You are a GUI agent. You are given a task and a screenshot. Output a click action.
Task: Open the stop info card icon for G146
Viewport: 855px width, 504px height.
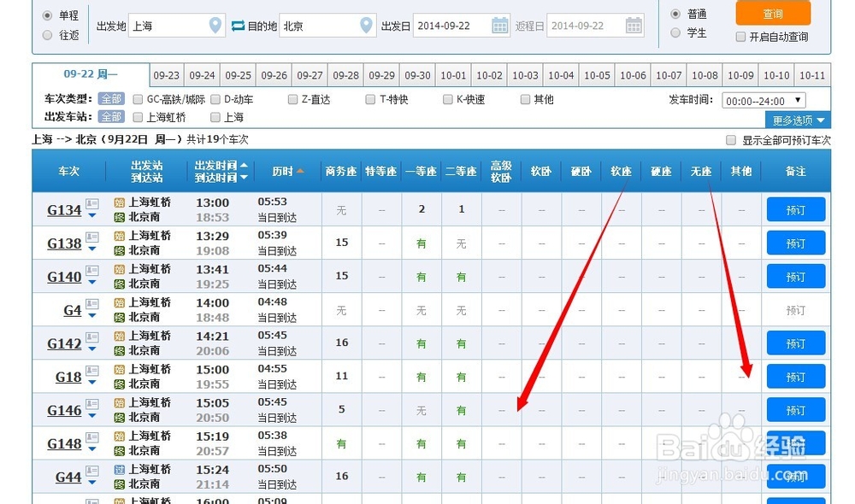[92, 404]
